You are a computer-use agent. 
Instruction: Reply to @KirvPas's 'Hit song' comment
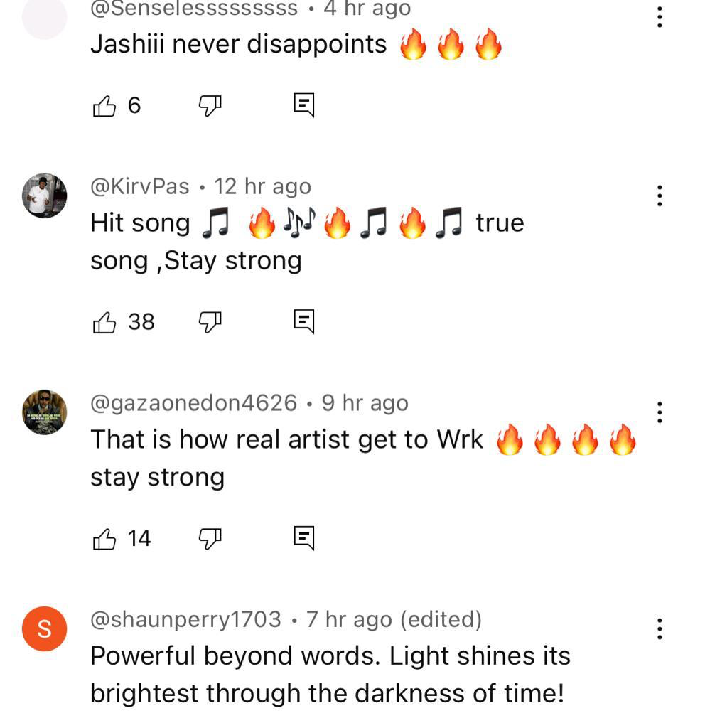tap(304, 321)
